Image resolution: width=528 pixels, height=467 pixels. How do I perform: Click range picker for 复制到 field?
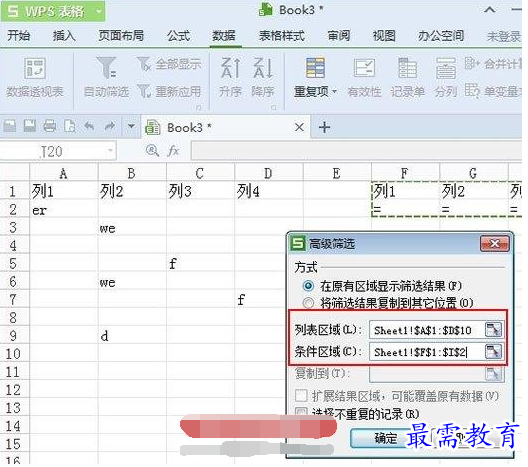coord(494,374)
